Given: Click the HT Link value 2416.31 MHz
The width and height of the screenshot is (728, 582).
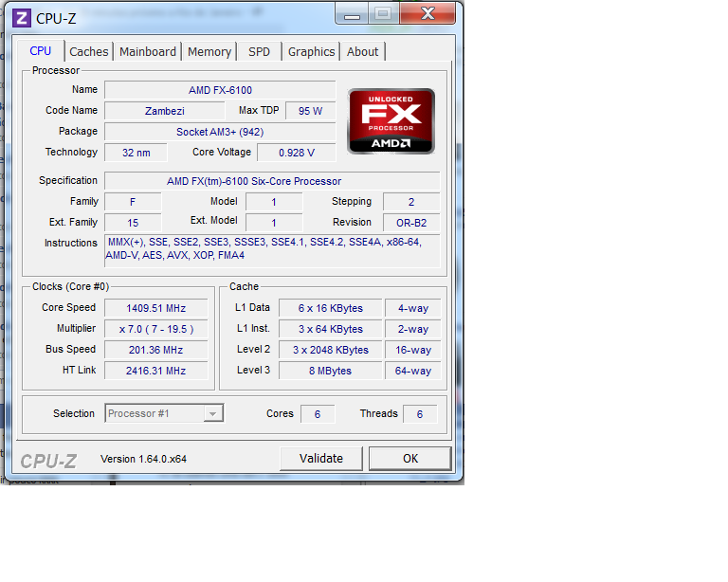Looking at the screenshot, I should coord(156,371).
